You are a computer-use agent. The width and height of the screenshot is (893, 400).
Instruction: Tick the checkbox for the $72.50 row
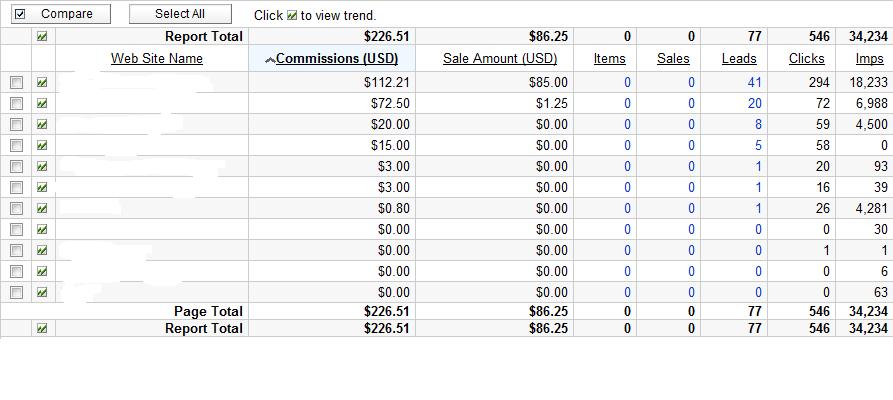coord(17,104)
